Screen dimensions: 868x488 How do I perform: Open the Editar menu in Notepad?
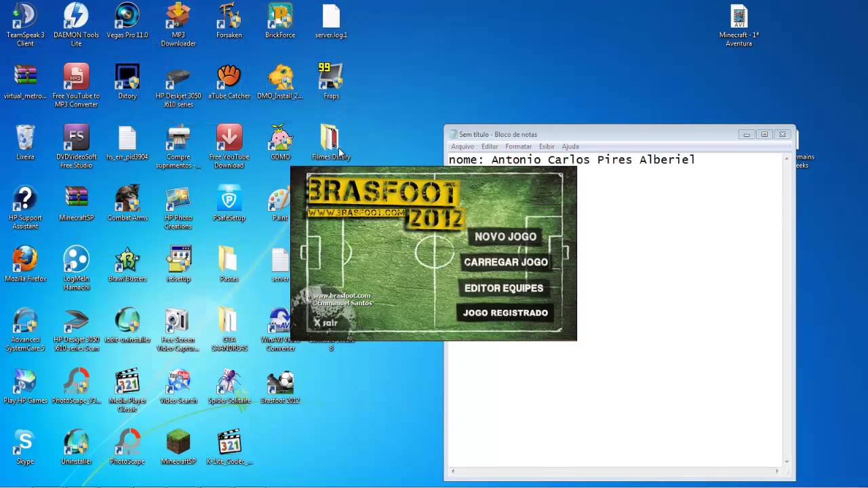point(490,146)
